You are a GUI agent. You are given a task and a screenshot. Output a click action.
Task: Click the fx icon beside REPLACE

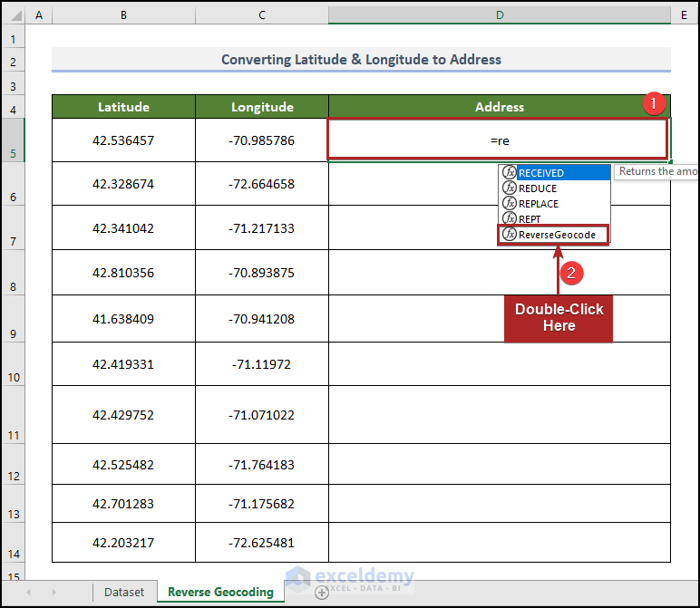tap(510, 203)
